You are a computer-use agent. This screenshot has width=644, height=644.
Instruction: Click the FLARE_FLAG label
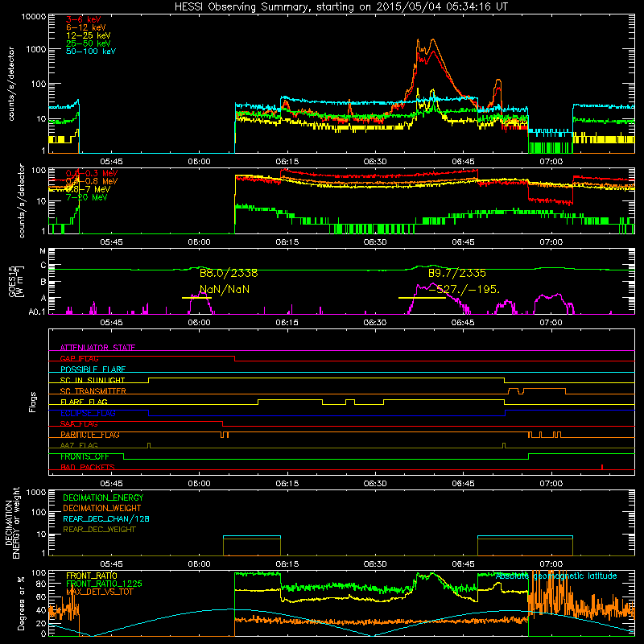pyautogui.click(x=84, y=402)
